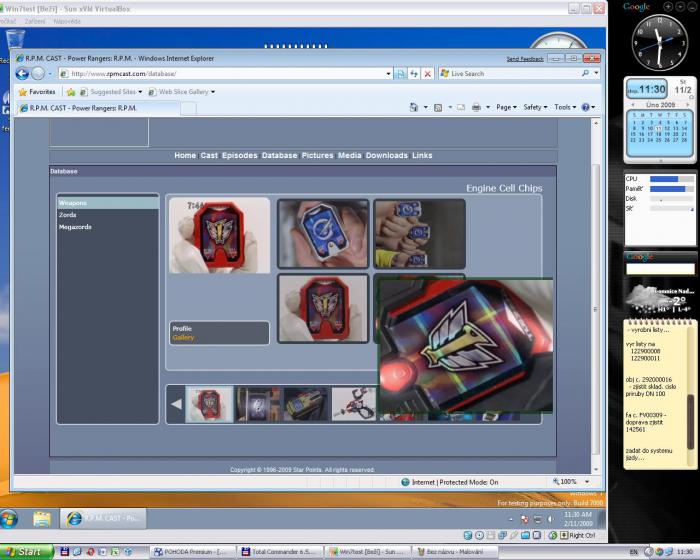Open IE Help via the question mark icon
Image resolution: width=700 pixels, height=560 pixels.
click(x=585, y=107)
